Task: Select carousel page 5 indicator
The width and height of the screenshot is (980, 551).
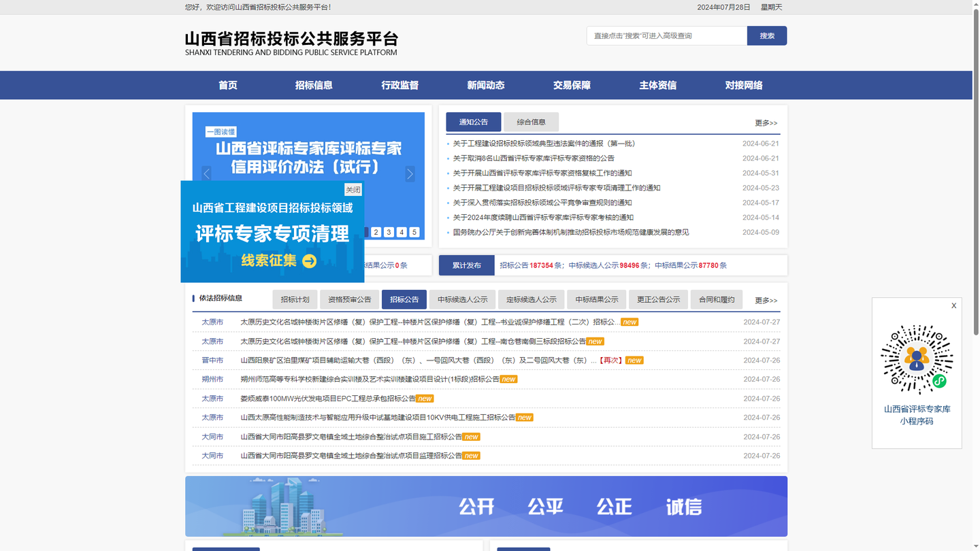Action: pyautogui.click(x=414, y=232)
